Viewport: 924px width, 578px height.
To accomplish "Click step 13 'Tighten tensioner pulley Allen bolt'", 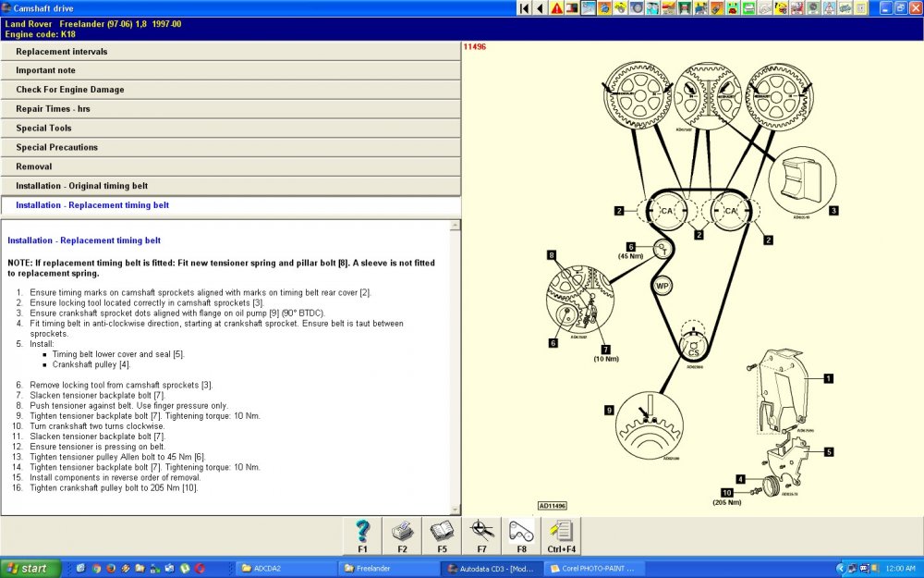I will [x=118, y=457].
